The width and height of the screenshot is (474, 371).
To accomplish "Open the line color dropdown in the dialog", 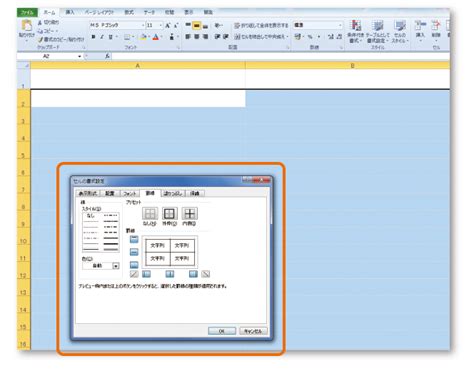I will tap(116, 266).
